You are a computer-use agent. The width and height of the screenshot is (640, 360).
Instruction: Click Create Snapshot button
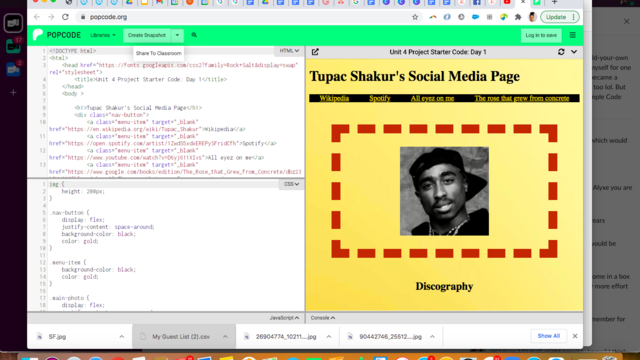tap(147, 35)
